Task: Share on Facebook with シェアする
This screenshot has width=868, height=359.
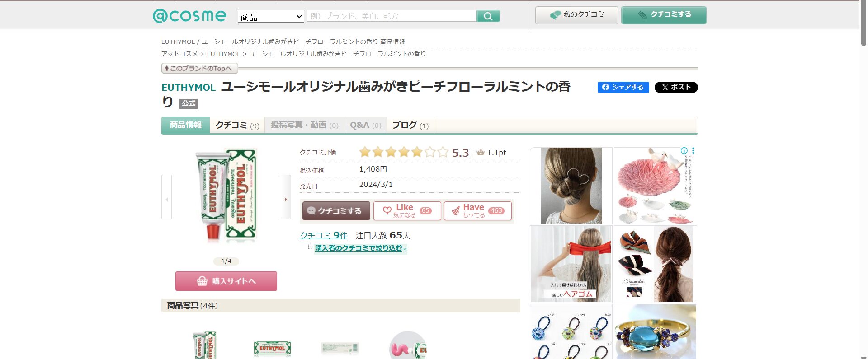Action: [x=623, y=87]
